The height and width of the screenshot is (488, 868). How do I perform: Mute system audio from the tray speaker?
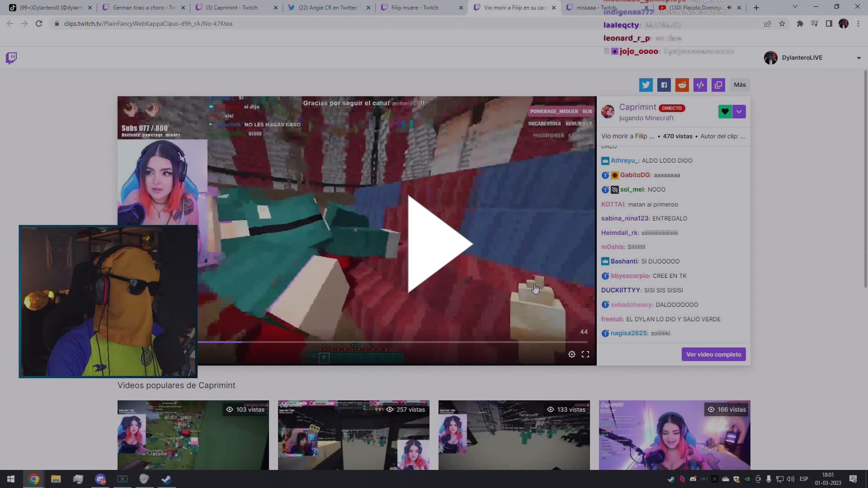pyautogui.click(x=791, y=479)
